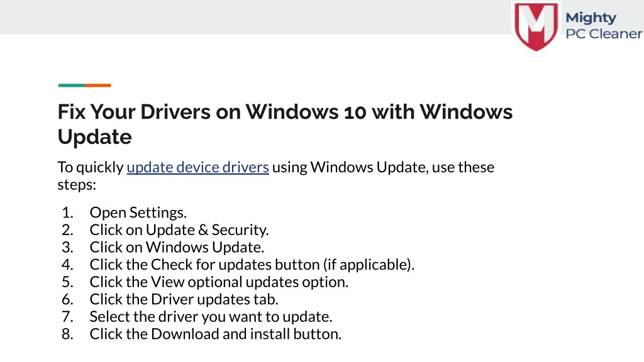The image size is (644, 362).
Task: Click the Windows Update step in list
Action: (177, 247)
